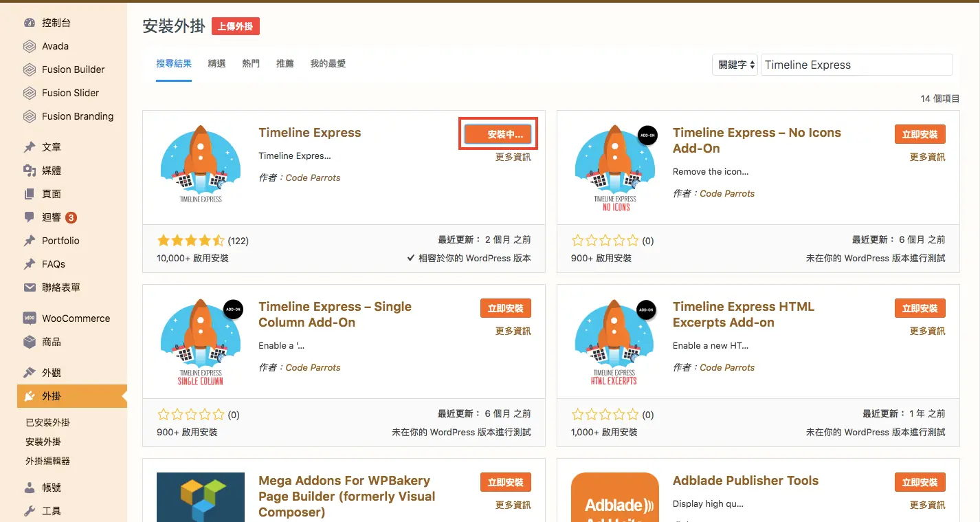This screenshot has width=980, height=522.
Task: Click the envelope icon next to 聯絡表單
Action: click(30, 287)
